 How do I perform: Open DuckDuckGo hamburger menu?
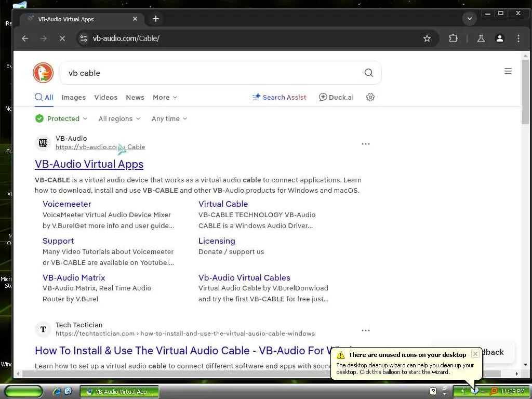coord(508,71)
